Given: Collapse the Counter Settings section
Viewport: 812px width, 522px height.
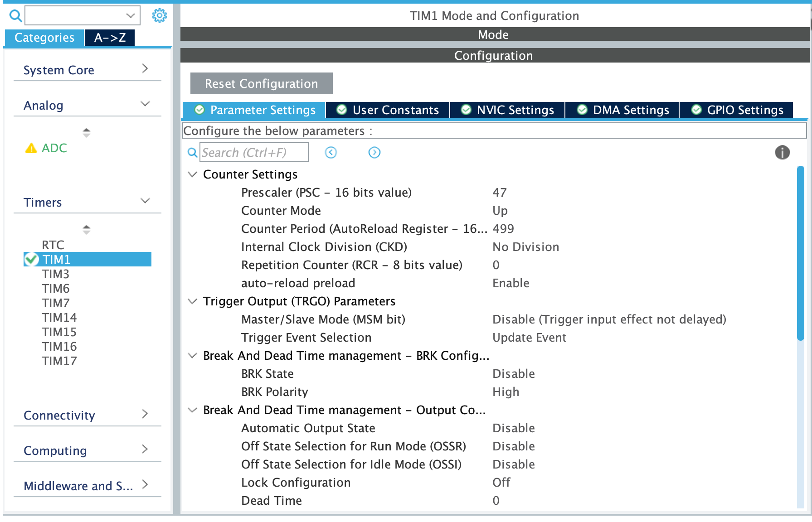Looking at the screenshot, I should pos(192,174).
